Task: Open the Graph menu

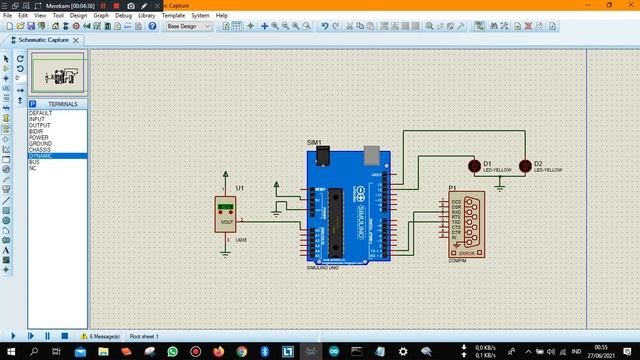Action: [101, 16]
